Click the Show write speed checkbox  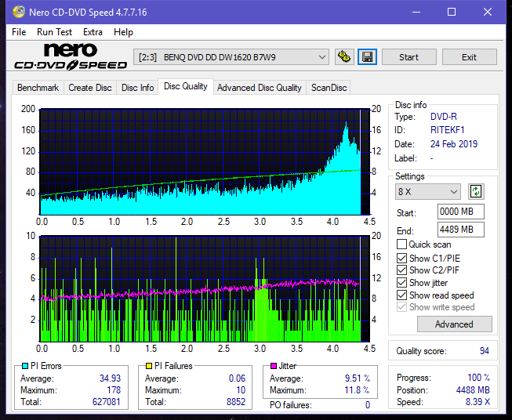(x=401, y=307)
